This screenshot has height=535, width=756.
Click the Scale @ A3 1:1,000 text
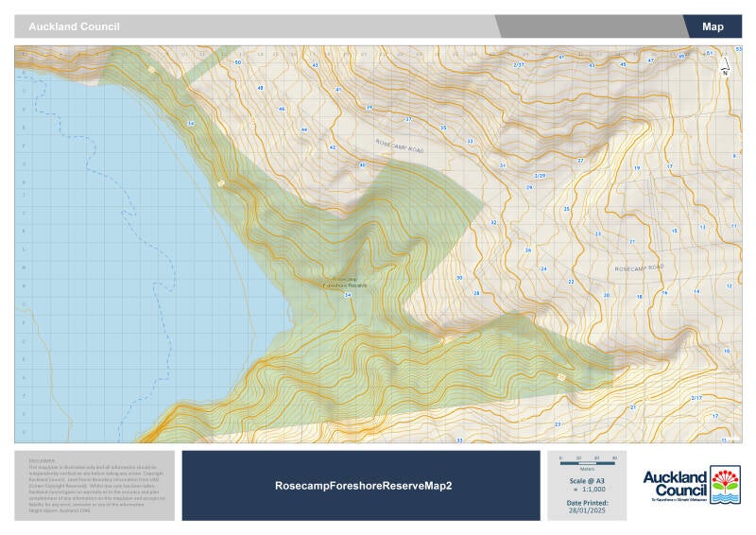tap(587, 485)
